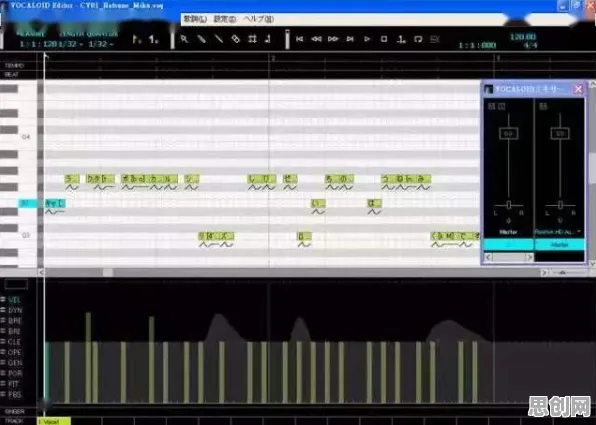Stop playback with the stop button
596x425 pixels.
tap(384, 39)
